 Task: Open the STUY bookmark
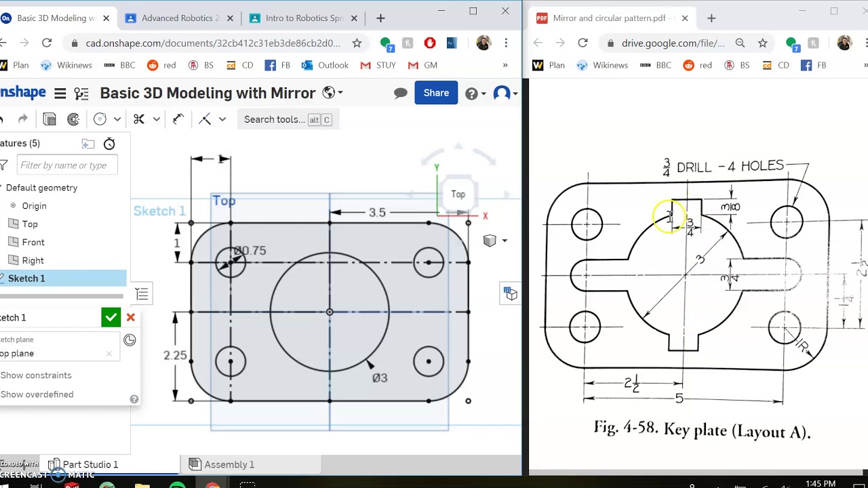click(378, 65)
